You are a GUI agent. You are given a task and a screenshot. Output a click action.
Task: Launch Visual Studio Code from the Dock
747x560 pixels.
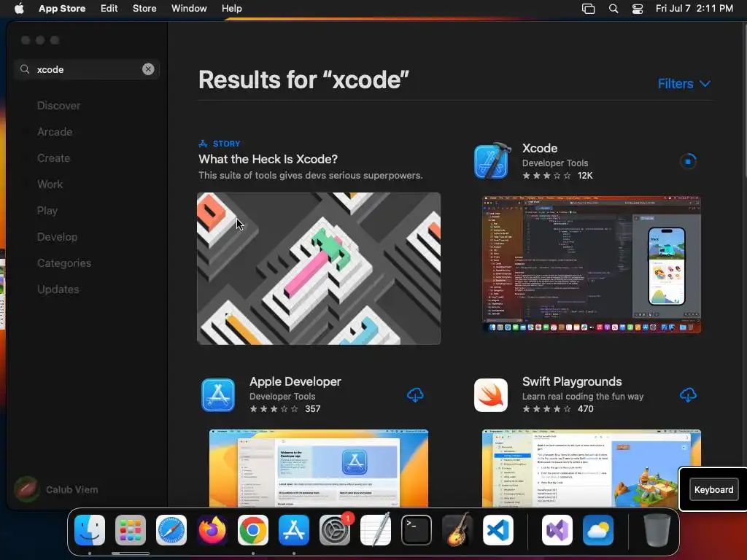pyautogui.click(x=498, y=530)
